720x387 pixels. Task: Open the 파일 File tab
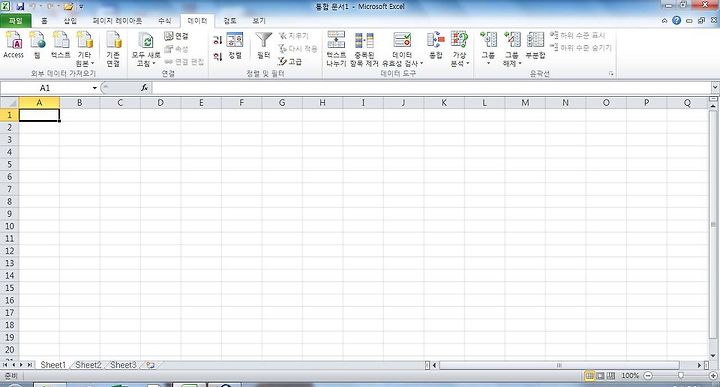tap(15, 21)
